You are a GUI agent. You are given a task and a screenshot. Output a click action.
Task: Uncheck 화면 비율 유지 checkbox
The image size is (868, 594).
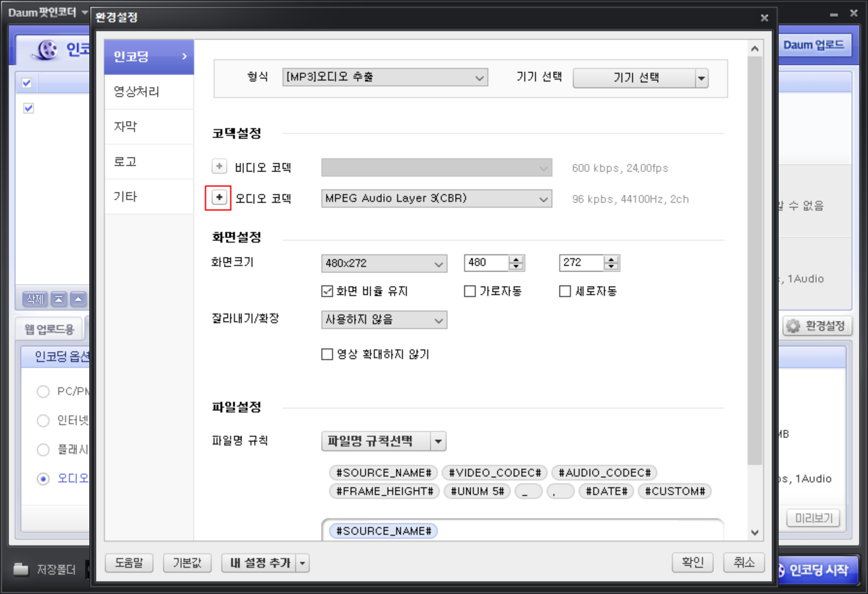click(x=328, y=291)
